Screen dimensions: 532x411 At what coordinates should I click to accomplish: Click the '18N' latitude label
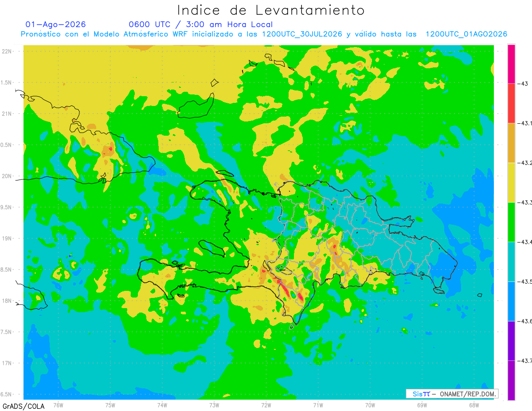(7, 301)
